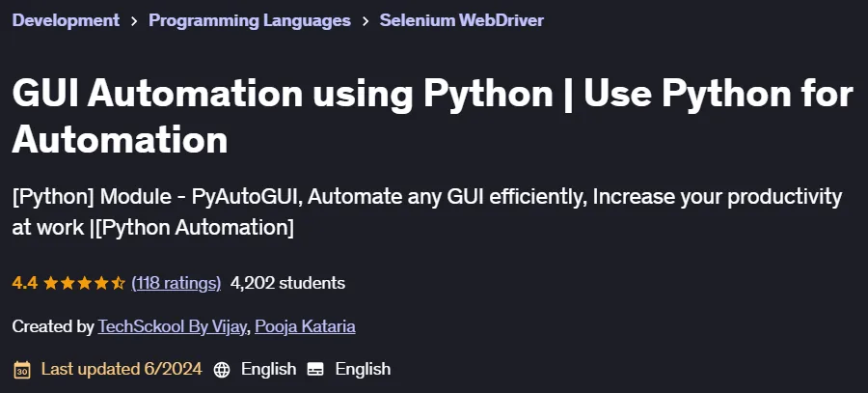Click the Last updated 6/2024 text
The image size is (868, 393).
(x=122, y=369)
